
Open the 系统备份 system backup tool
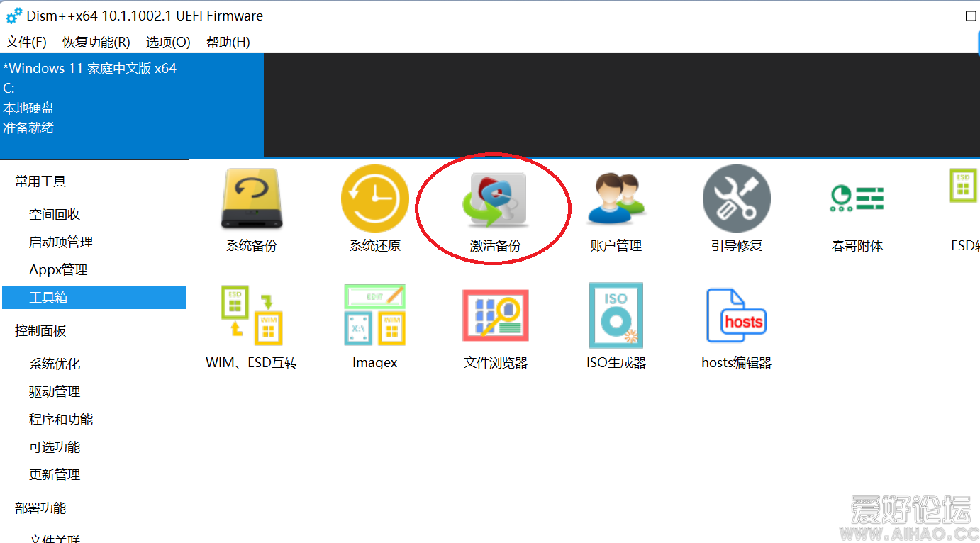coord(251,201)
